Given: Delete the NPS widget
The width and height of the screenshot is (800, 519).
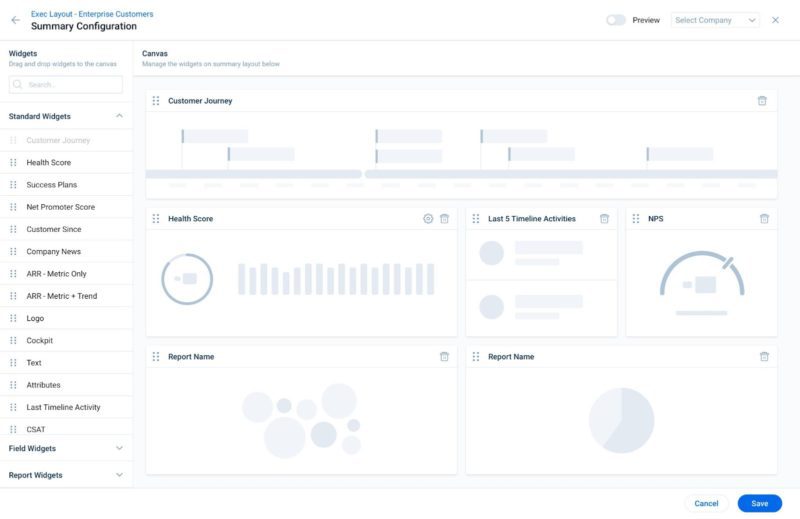Looking at the screenshot, I should 764,219.
